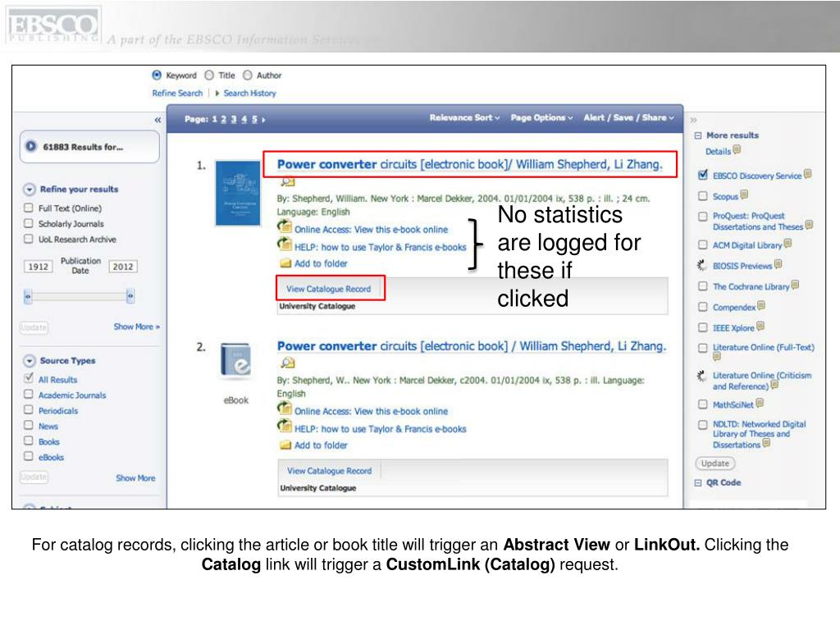The width and height of the screenshot is (840, 630).
Task: Open the Page Options dropdown
Action: click(541, 117)
